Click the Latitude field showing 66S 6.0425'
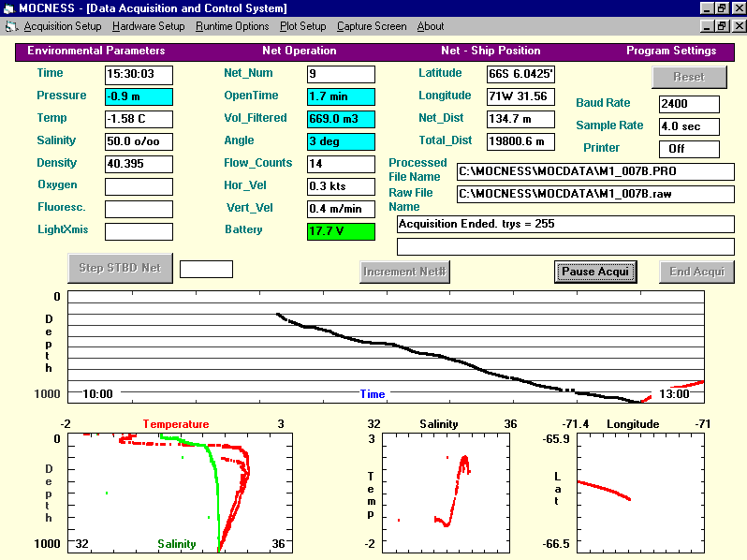 [520, 74]
